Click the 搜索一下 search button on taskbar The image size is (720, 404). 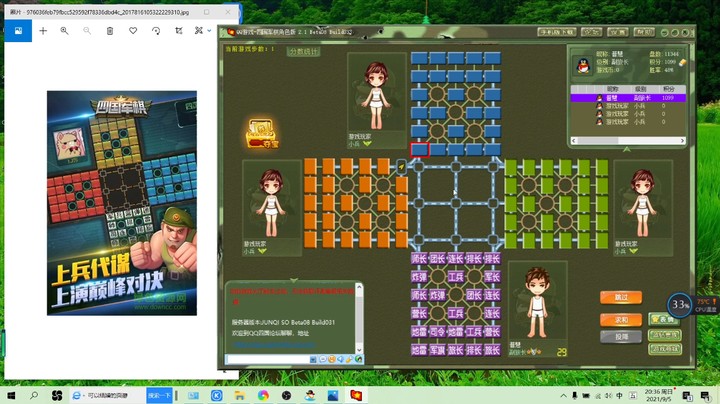pyautogui.click(x=159, y=395)
